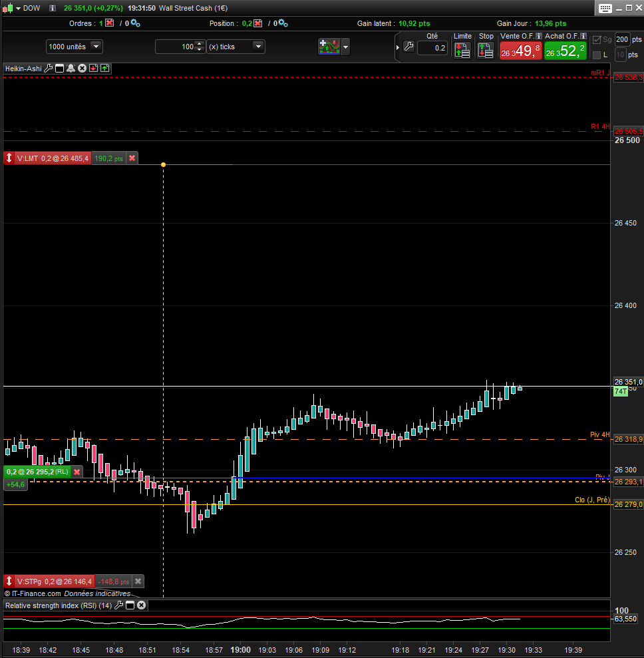Click the Stop order icon
This screenshot has height=658, width=644.
[x=486, y=51]
